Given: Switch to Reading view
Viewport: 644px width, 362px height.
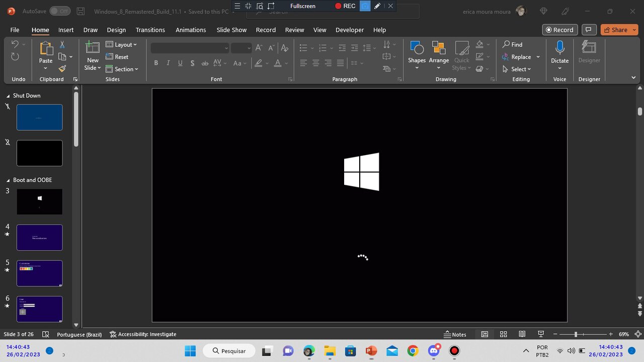Looking at the screenshot, I should [522, 334].
